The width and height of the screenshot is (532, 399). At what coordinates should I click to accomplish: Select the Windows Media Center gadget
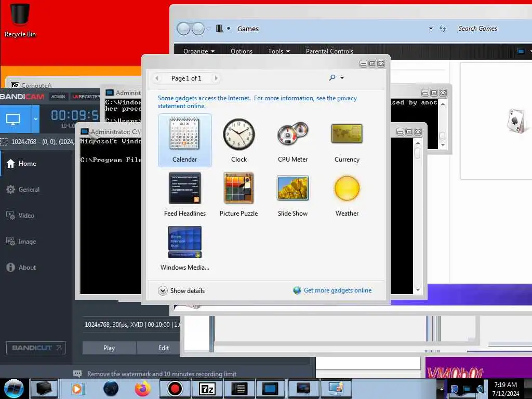pyautogui.click(x=184, y=248)
